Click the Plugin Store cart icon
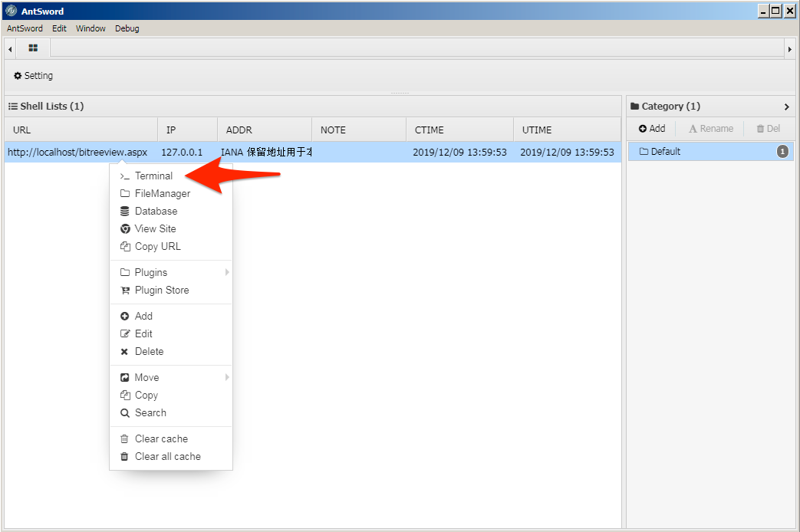This screenshot has width=800, height=532. [125, 291]
